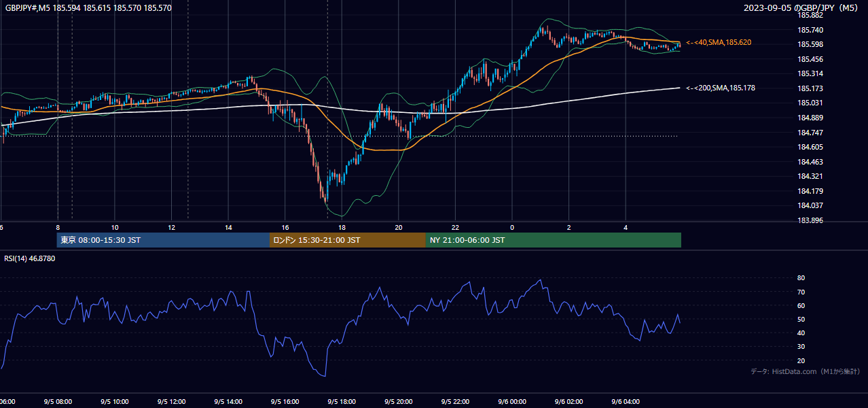The height and width of the screenshot is (408, 868).
Task: Select the 東京 08:00-15:30 JST session bar
Action: [x=163, y=240]
